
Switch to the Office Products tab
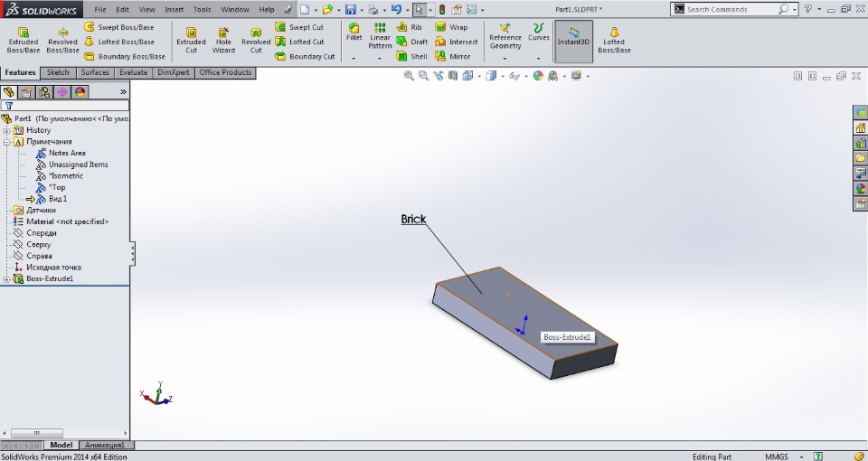(x=225, y=72)
